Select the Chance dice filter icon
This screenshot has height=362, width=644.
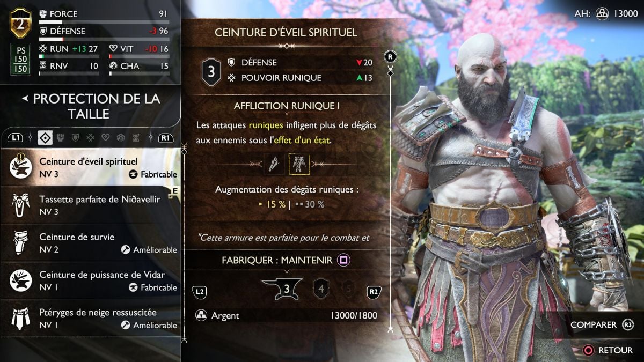[121, 138]
